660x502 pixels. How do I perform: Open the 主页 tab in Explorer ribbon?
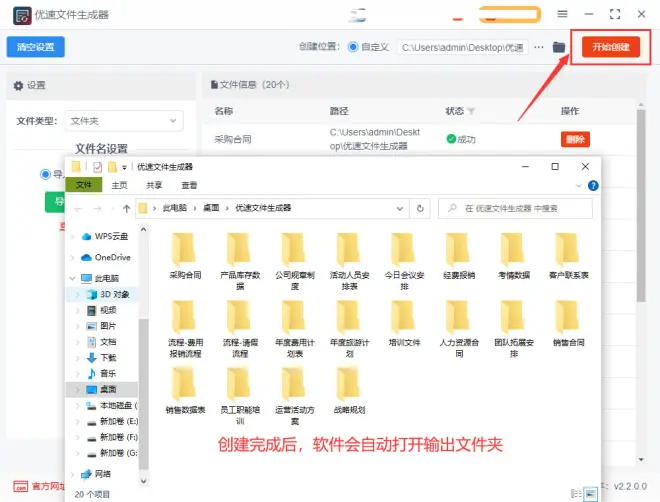[x=119, y=185]
